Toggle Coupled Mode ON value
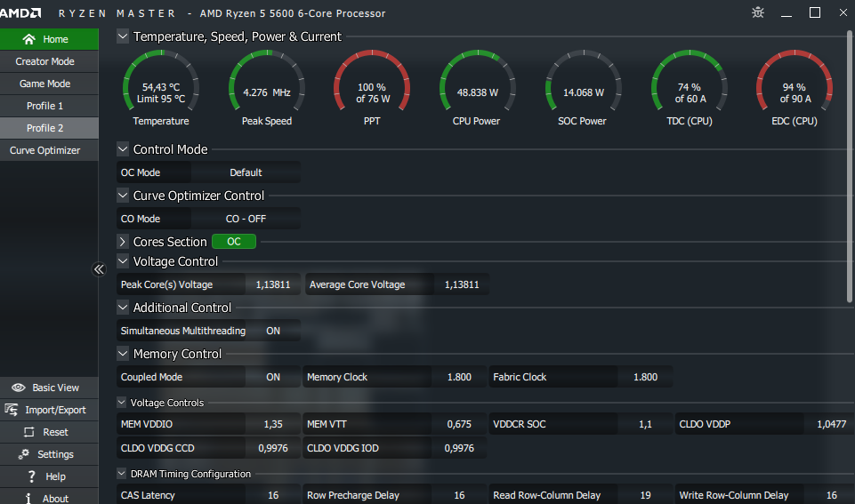855x504 pixels. 273,377
